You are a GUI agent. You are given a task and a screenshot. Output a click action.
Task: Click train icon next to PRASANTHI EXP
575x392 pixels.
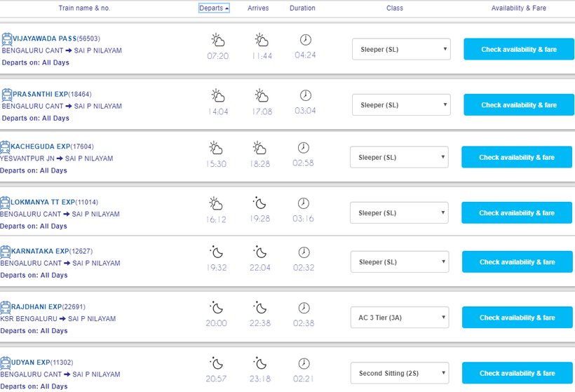pyautogui.click(x=7, y=95)
